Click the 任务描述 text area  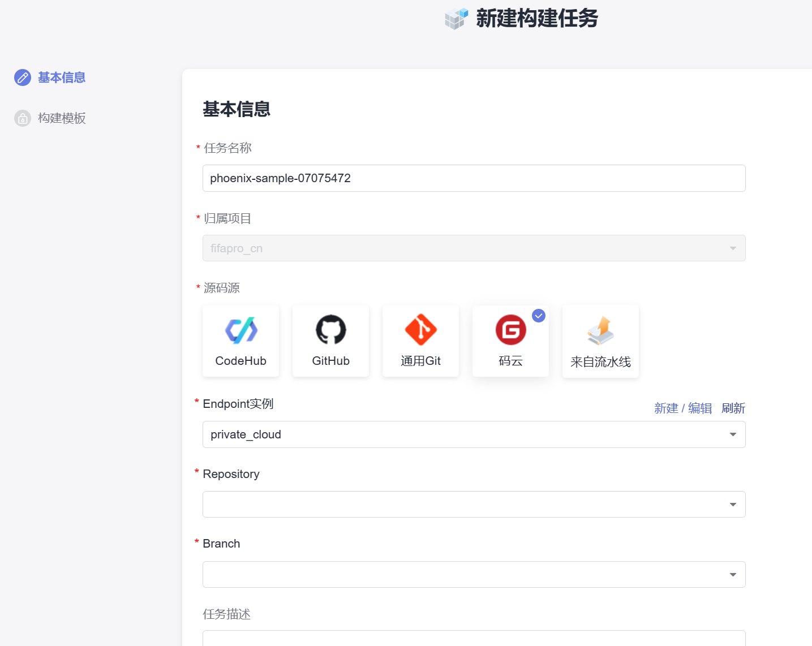[474, 638]
